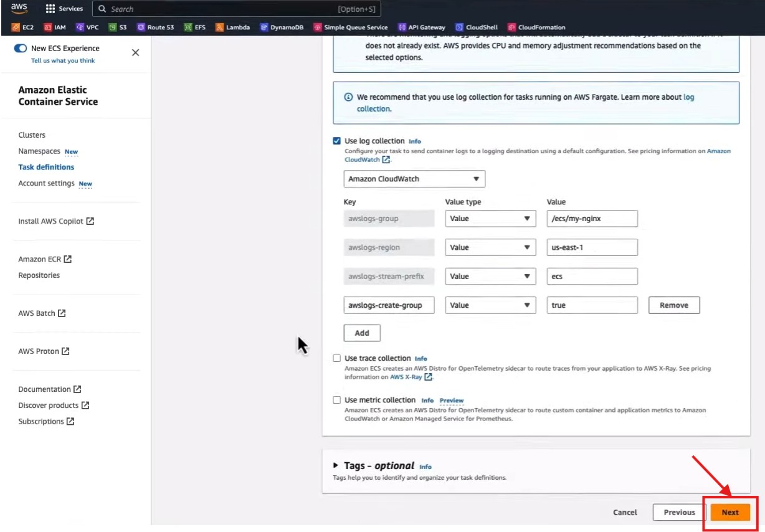Open CloudFormation from favorites bar

[x=536, y=27]
